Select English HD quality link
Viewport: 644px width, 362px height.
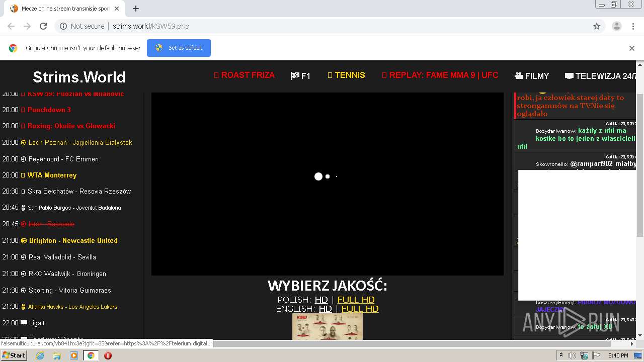point(325,309)
